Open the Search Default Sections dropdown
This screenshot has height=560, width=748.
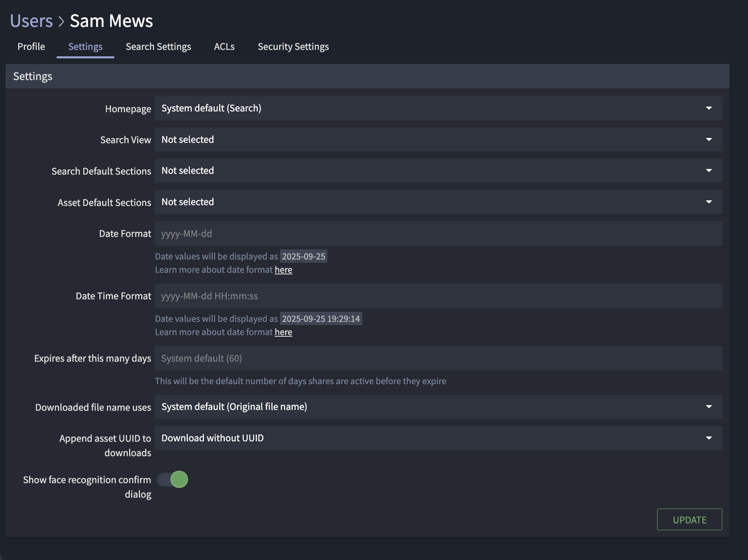point(438,171)
